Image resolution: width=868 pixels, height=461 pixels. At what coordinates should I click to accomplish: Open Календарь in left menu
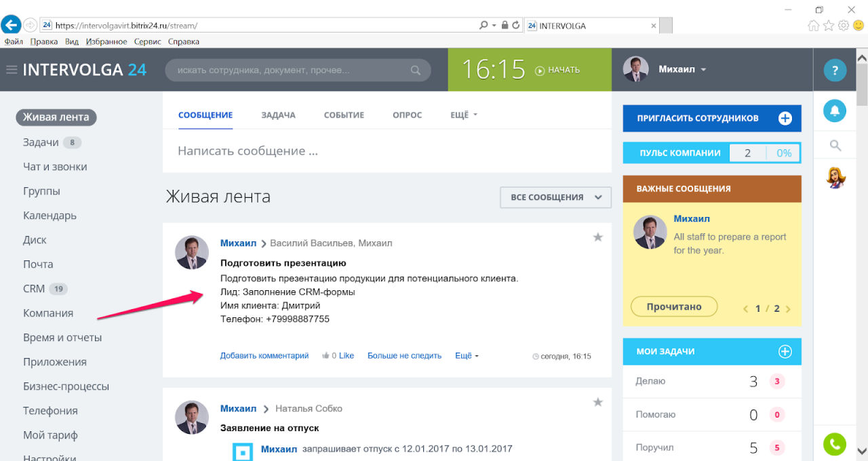click(x=50, y=216)
